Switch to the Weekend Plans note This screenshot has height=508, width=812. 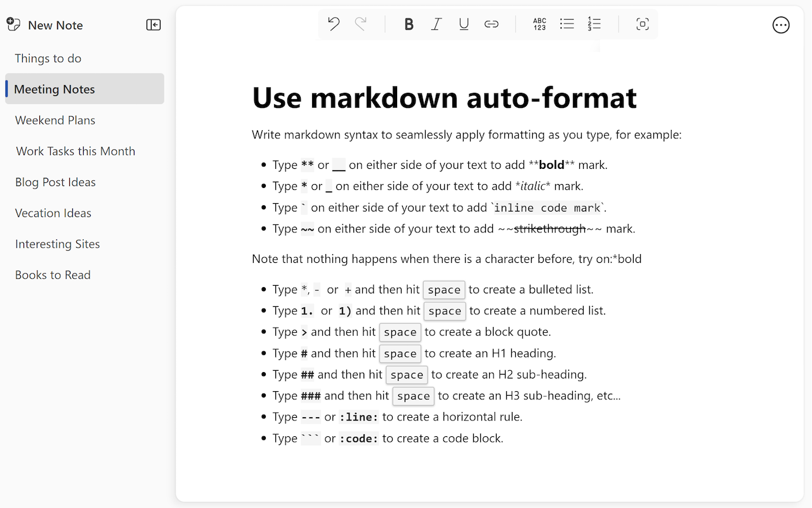55,120
